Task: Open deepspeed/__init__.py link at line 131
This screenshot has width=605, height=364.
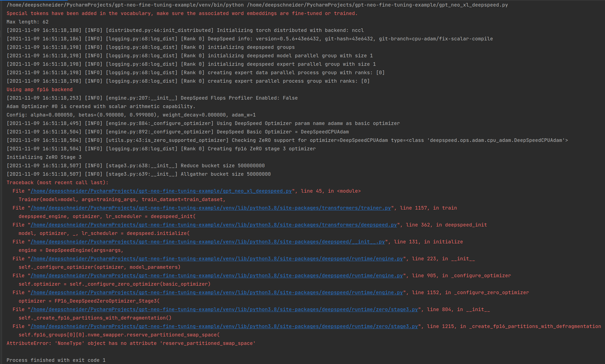Action: [207, 242]
